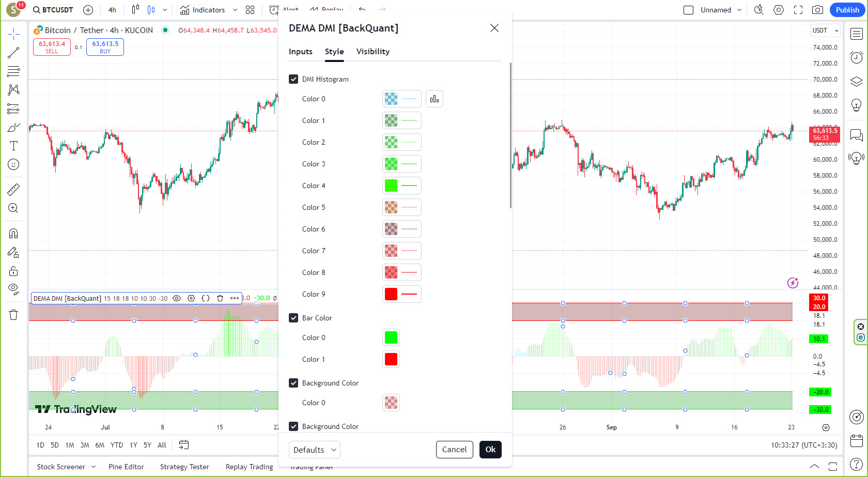Switch to the Inputs tab
Viewport: 868px width, 477px height.
pyautogui.click(x=300, y=52)
